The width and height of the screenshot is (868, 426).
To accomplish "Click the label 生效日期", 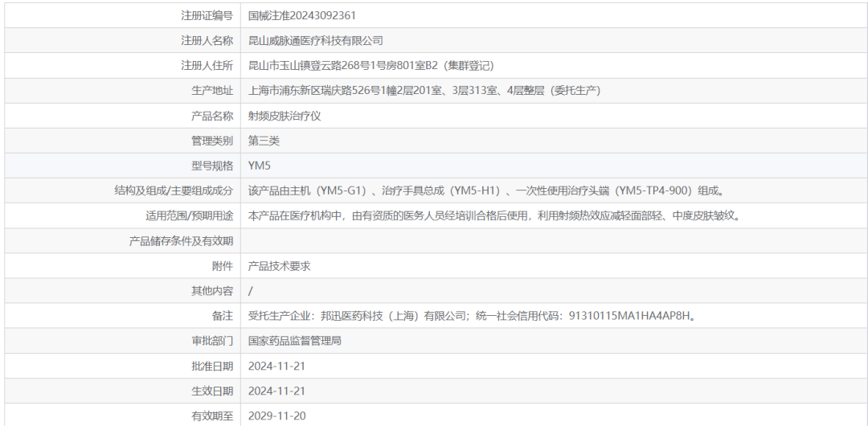I will point(212,391).
